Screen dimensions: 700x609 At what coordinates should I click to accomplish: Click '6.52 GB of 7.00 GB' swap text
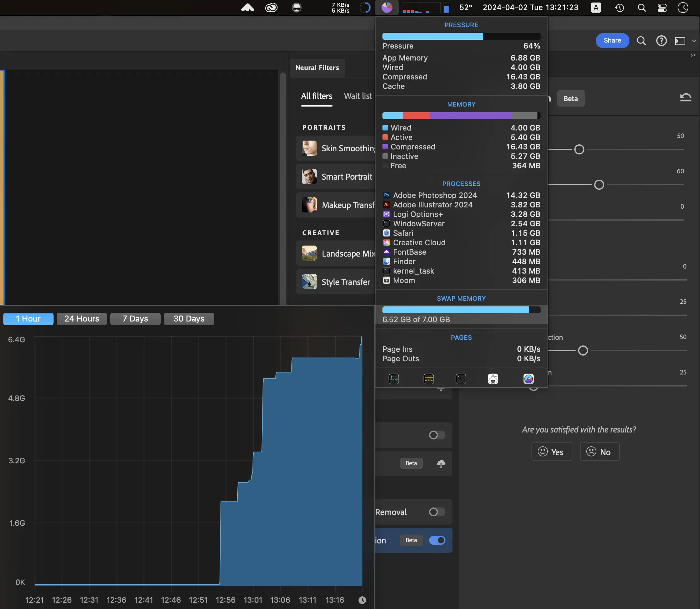tap(416, 319)
